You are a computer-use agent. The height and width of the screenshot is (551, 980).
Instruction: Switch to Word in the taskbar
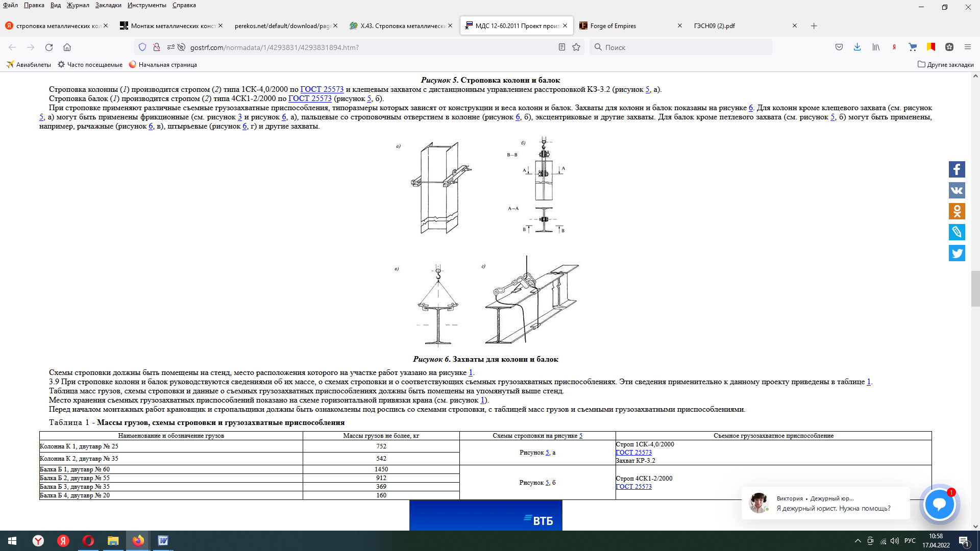[x=163, y=541]
